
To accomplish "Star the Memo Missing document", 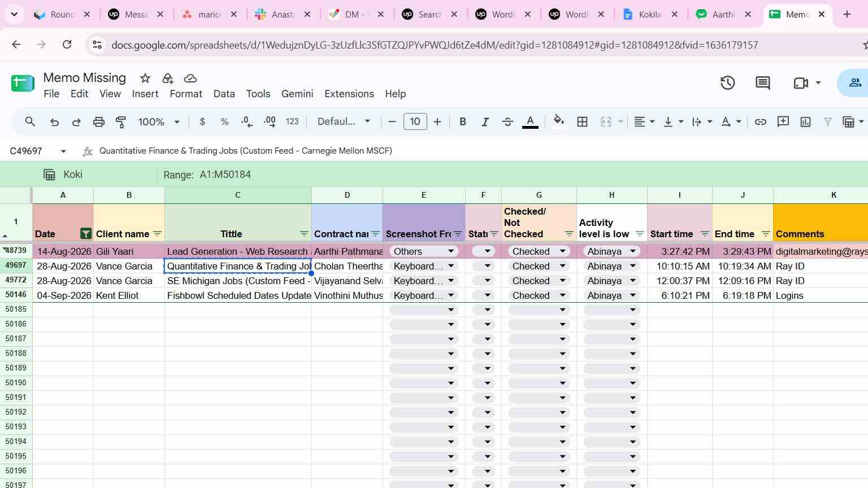I will pos(145,78).
